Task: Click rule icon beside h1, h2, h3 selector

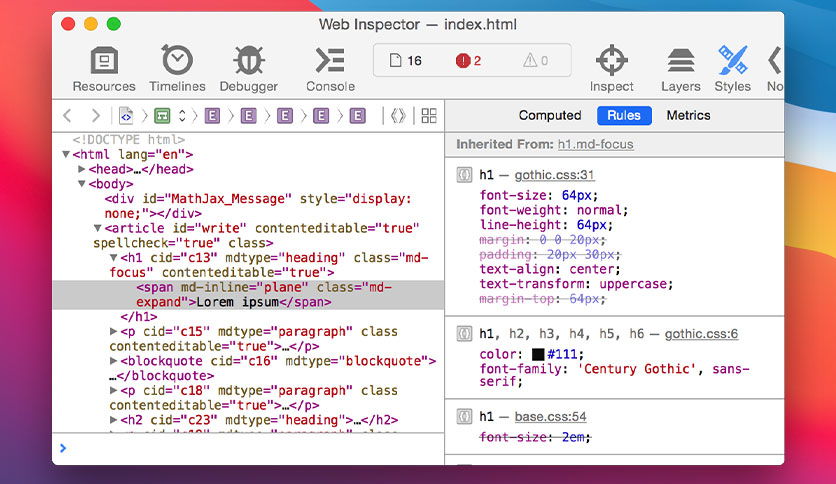Action: coord(464,334)
